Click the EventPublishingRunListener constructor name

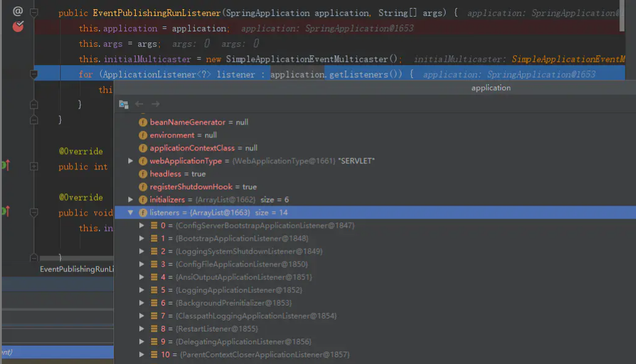(157, 13)
